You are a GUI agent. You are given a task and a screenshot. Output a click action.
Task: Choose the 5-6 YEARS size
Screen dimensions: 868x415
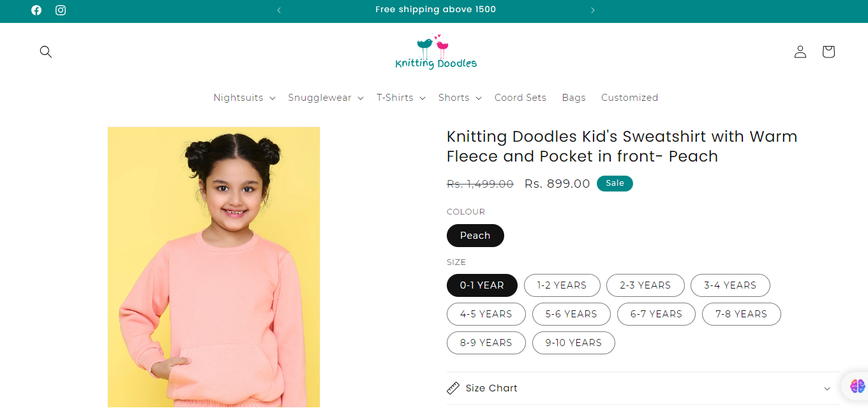(x=571, y=314)
